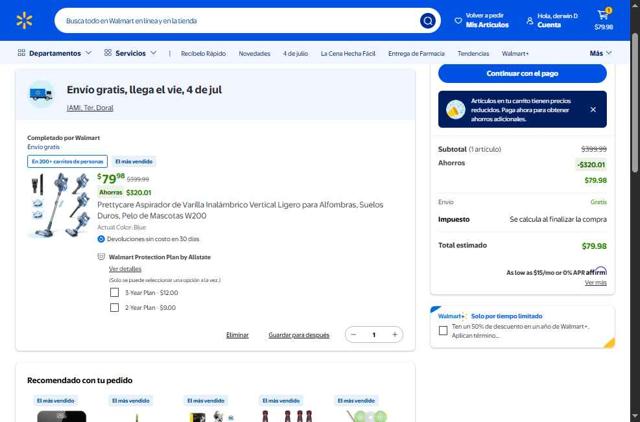Click the Eliminar link
The image size is (640, 422).
click(238, 335)
